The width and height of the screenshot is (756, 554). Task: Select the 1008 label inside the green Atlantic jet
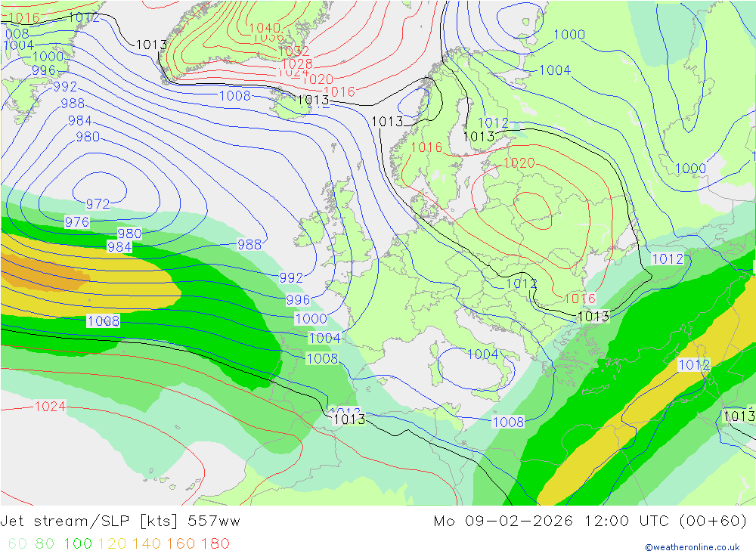click(103, 321)
